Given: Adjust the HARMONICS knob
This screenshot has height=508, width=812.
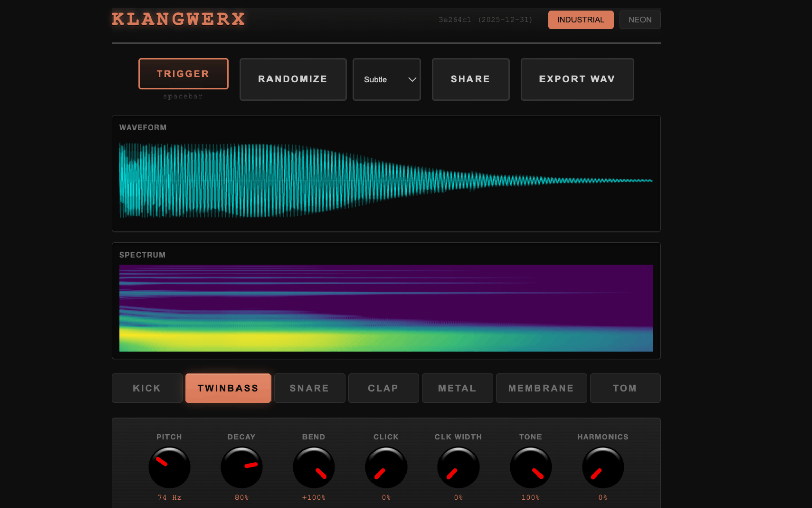Looking at the screenshot, I should click(x=602, y=466).
